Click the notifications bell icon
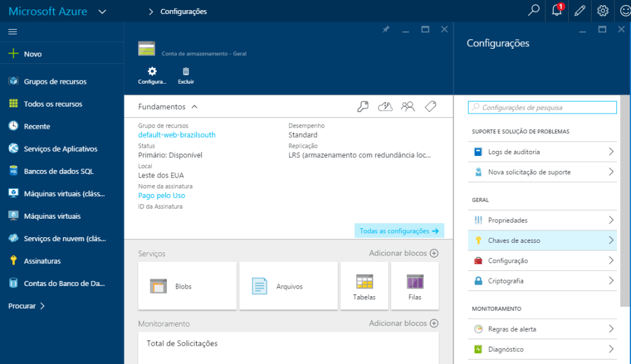 (x=557, y=11)
